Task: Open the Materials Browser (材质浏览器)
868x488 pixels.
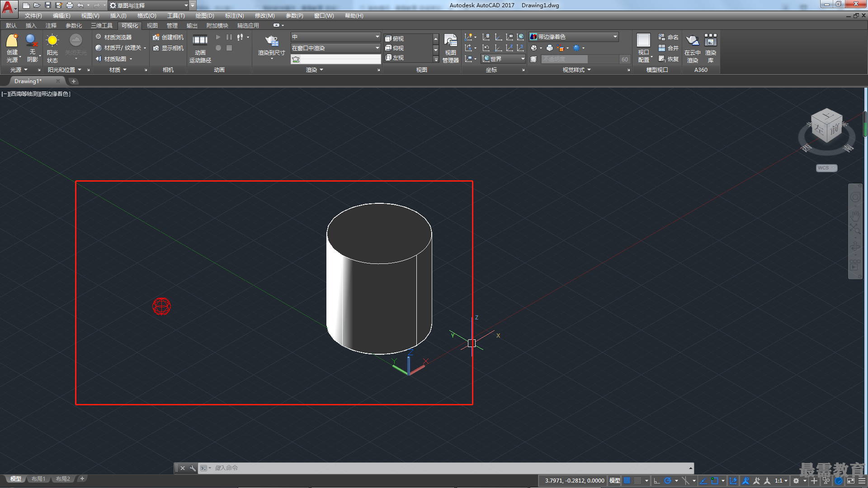Action: 113,37
